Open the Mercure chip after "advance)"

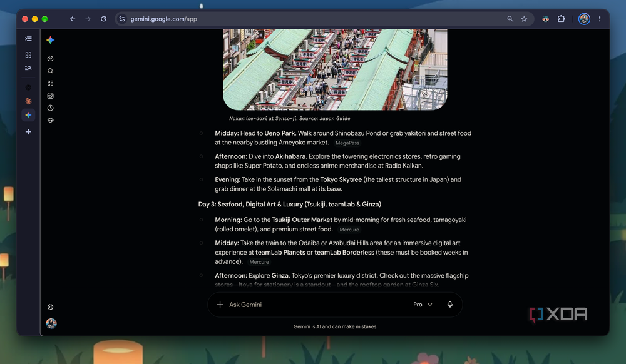(x=259, y=262)
